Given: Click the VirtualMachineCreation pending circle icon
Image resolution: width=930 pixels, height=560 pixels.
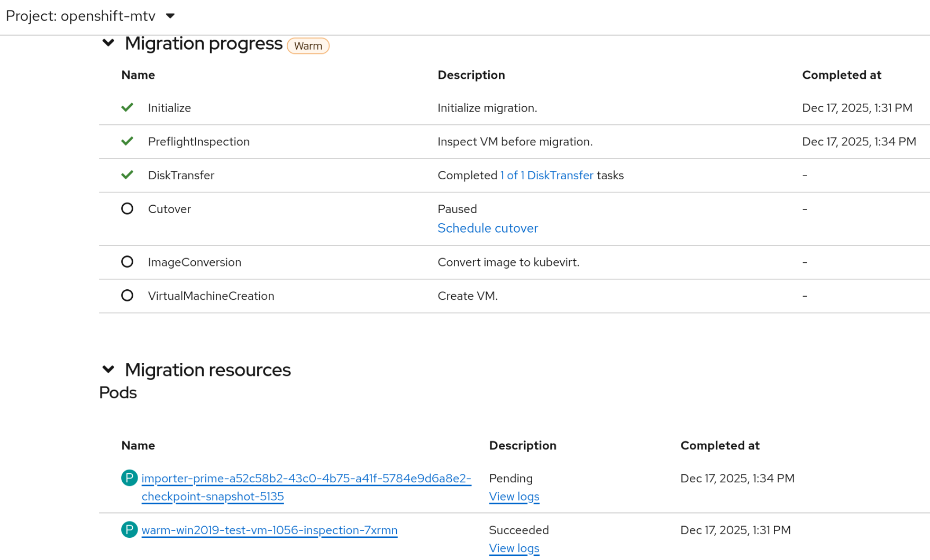Looking at the screenshot, I should pos(127,296).
